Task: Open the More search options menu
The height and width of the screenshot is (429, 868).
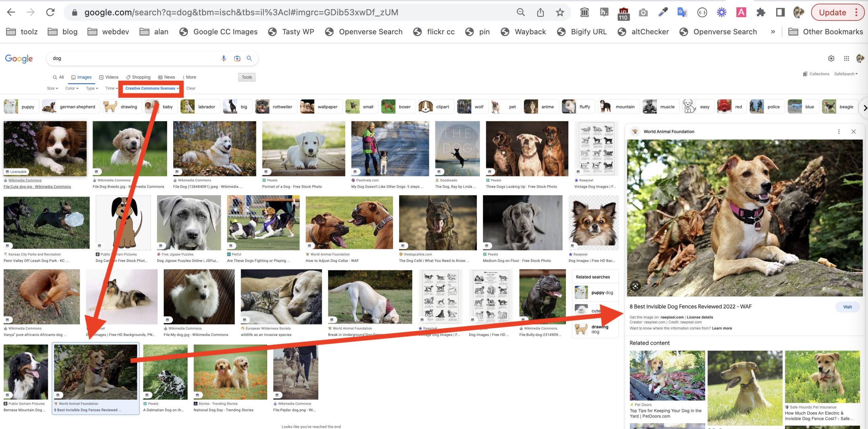Action: point(189,77)
